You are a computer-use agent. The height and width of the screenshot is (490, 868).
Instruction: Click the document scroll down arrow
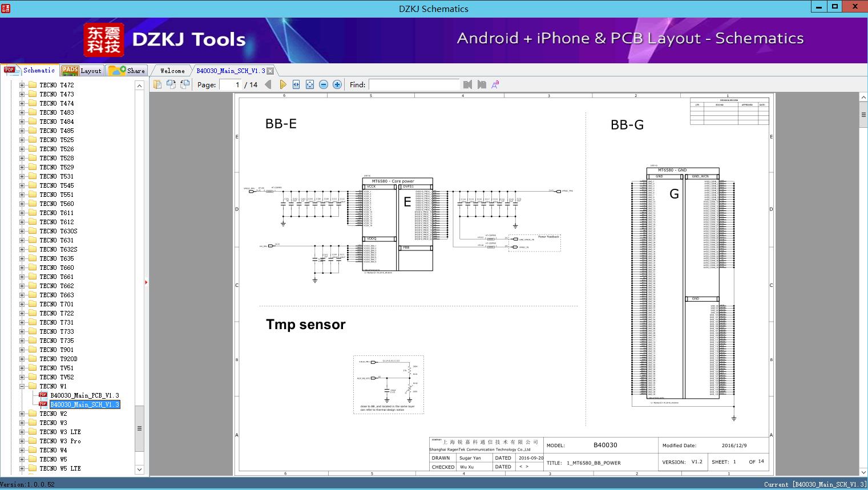click(x=863, y=472)
